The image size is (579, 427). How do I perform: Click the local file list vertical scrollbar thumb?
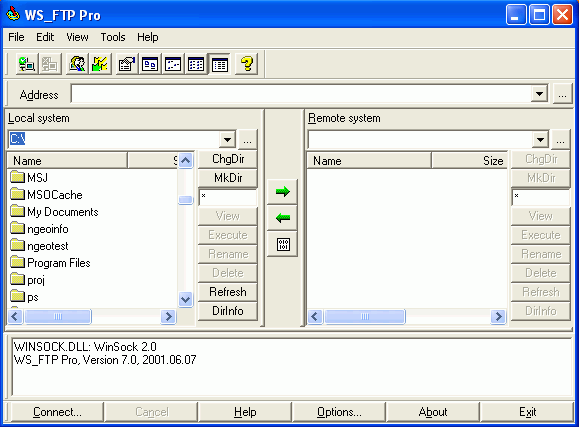point(185,200)
